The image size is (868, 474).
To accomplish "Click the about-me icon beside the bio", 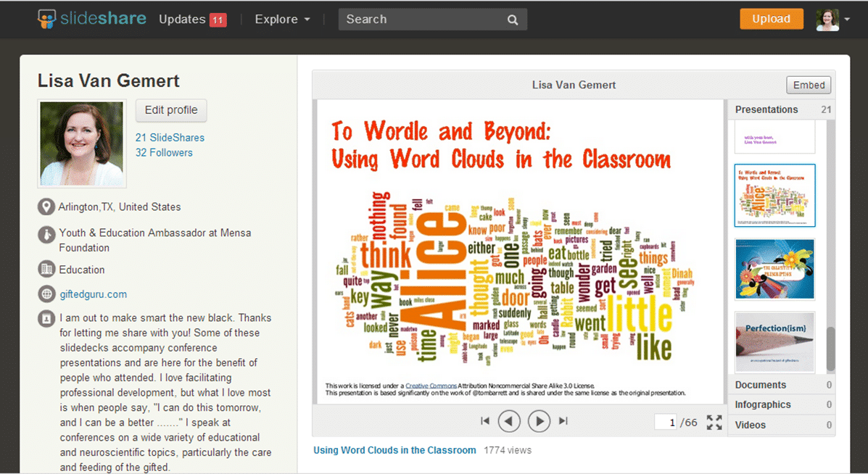I will (46, 319).
